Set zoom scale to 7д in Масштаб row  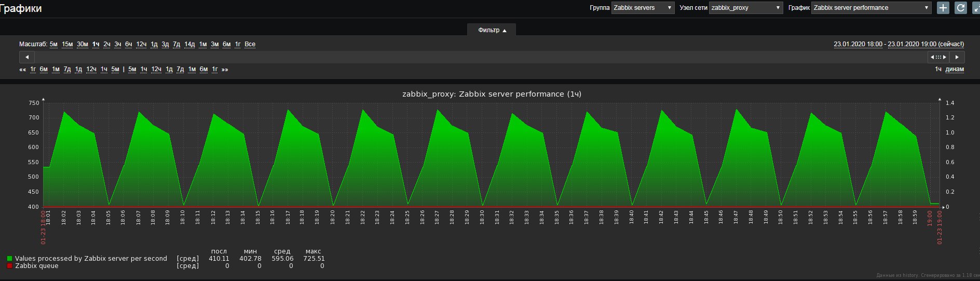pos(176,44)
